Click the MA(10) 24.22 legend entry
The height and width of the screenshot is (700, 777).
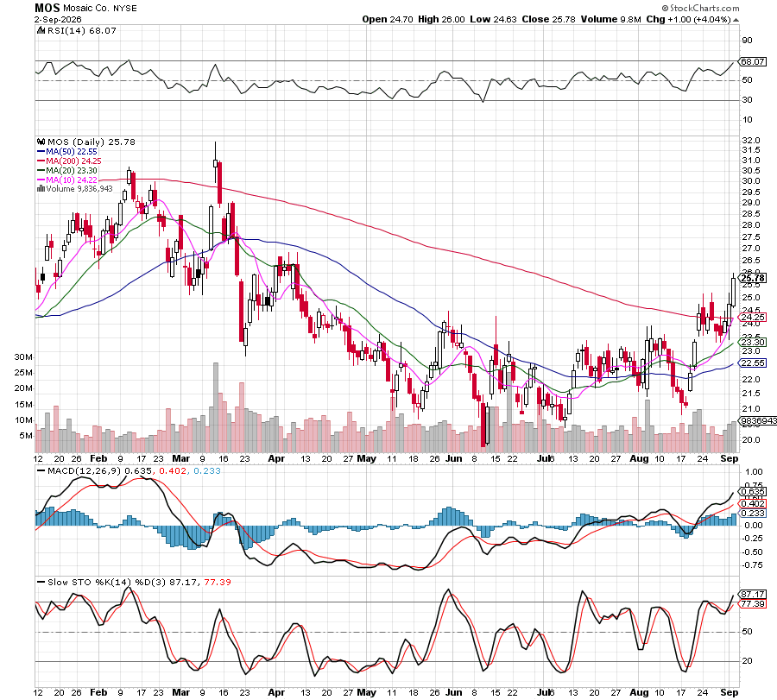pos(72,180)
